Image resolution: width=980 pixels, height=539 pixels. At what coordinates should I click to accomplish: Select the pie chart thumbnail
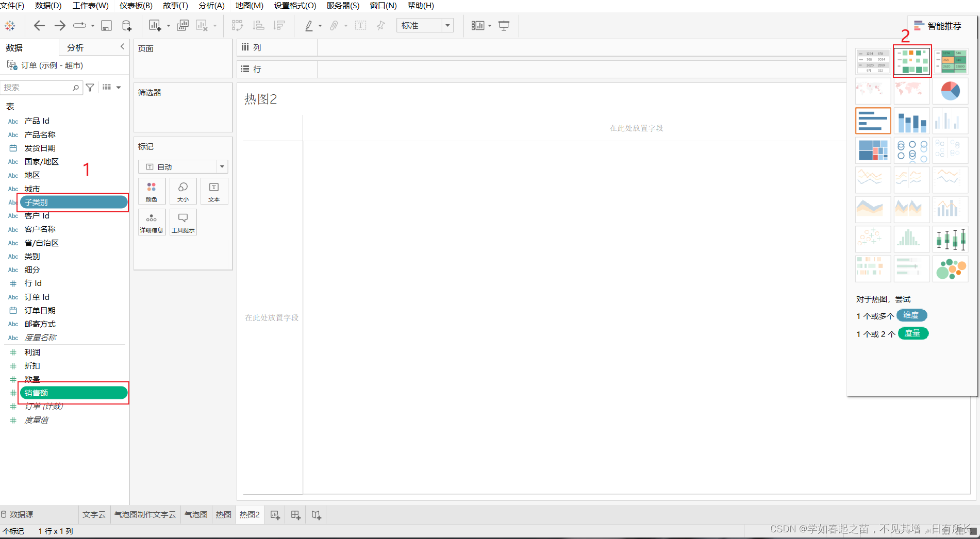click(x=950, y=91)
